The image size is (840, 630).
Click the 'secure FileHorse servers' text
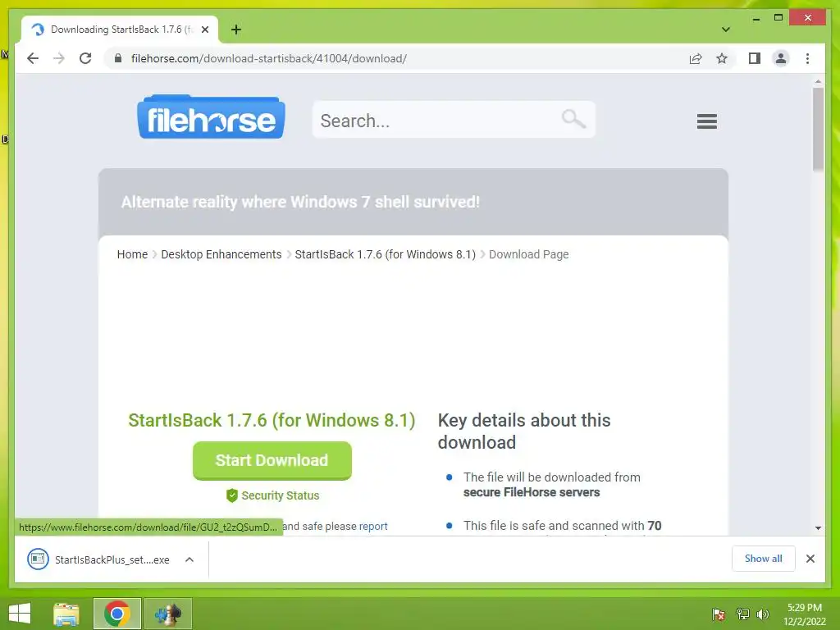(532, 492)
